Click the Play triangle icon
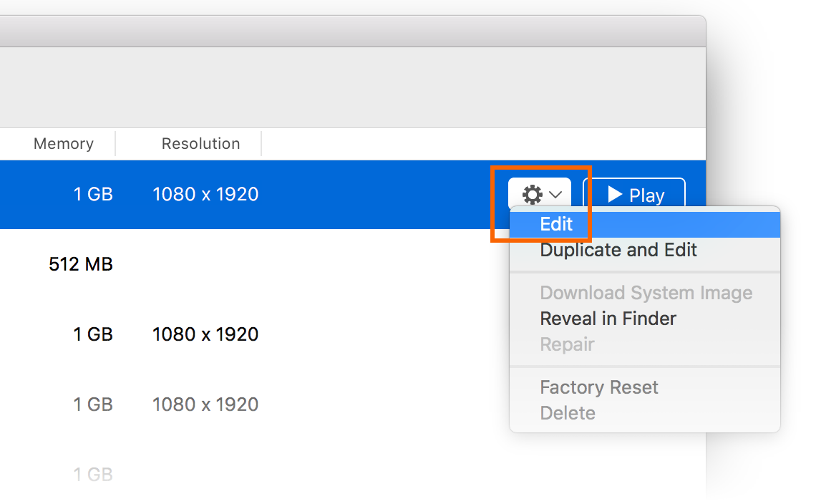 pyautogui.click(x=616, y=194)
